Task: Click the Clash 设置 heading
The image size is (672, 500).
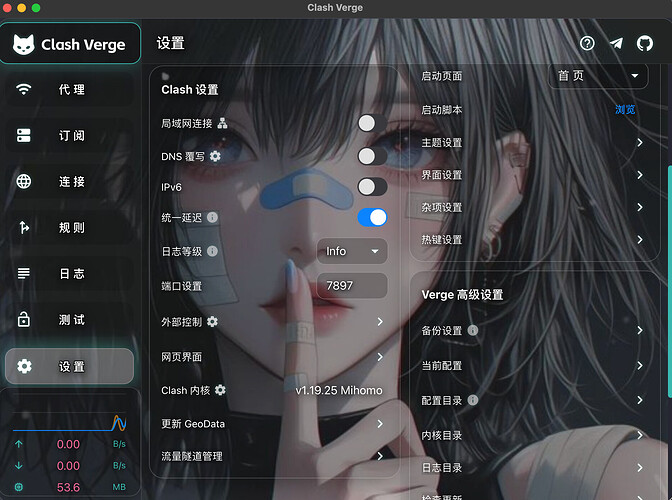Action: click(190, 90)
